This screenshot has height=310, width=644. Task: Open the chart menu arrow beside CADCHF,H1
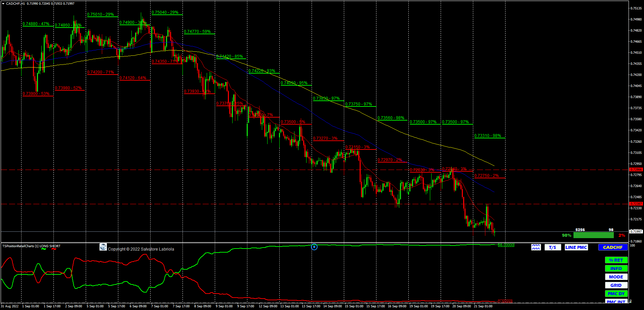point(3,3)
